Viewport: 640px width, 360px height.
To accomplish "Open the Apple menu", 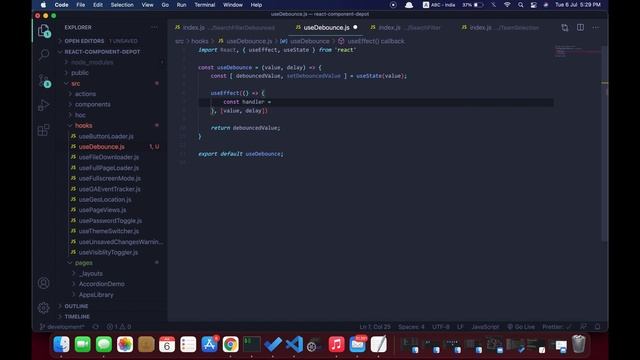I will point(43,5).
